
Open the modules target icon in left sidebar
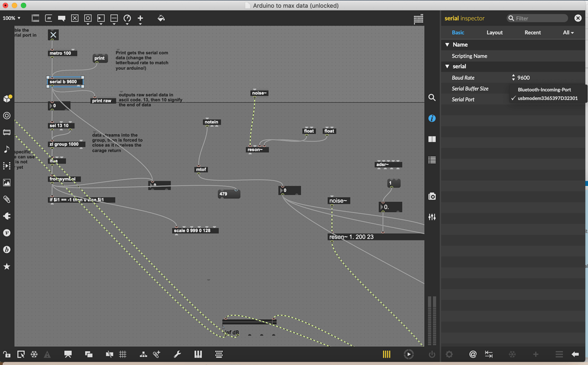pos(7,115)
